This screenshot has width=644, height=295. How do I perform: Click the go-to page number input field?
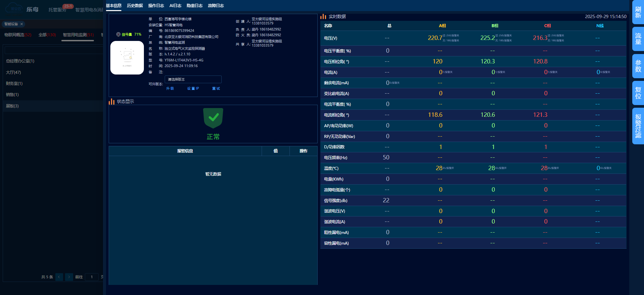tap(92, 277)
